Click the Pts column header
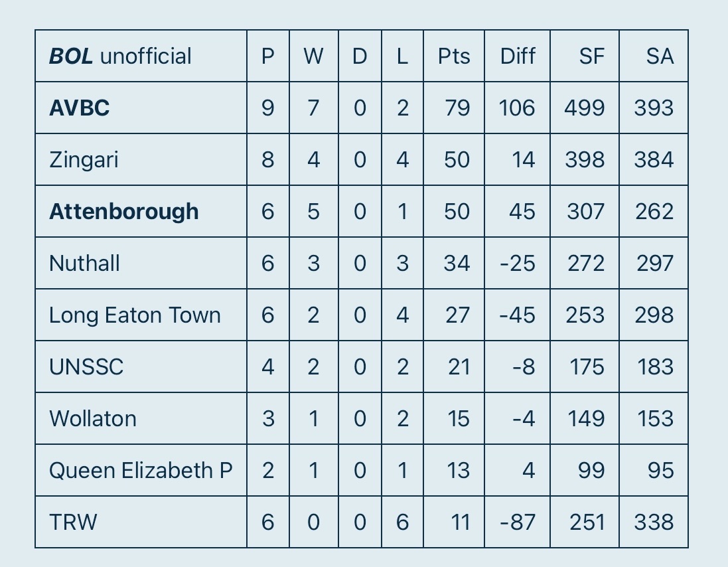Image resolution: width=728 pixels, height=567 pixels. [x=454, y=56]
